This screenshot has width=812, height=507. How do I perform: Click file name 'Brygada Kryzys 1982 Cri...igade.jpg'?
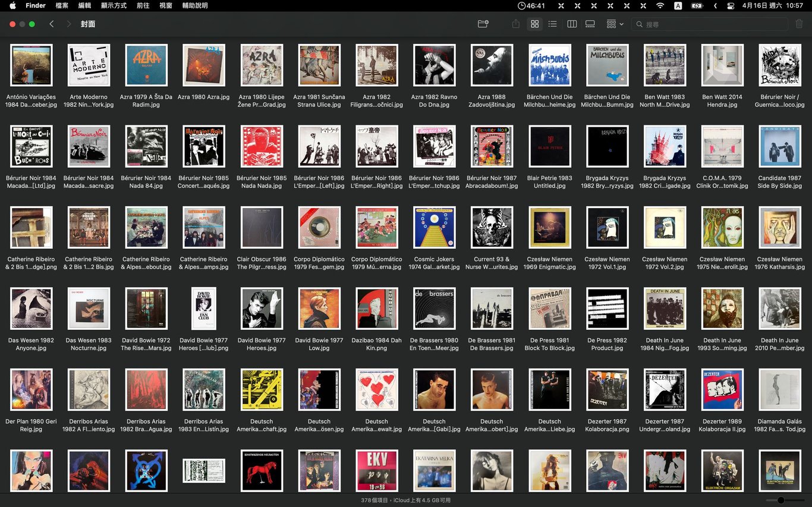[x=665, y=182]
